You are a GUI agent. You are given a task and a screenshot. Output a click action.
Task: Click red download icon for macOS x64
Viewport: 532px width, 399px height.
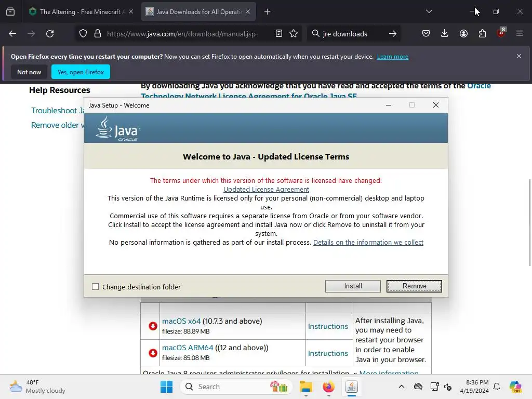(x=153, y=326)
